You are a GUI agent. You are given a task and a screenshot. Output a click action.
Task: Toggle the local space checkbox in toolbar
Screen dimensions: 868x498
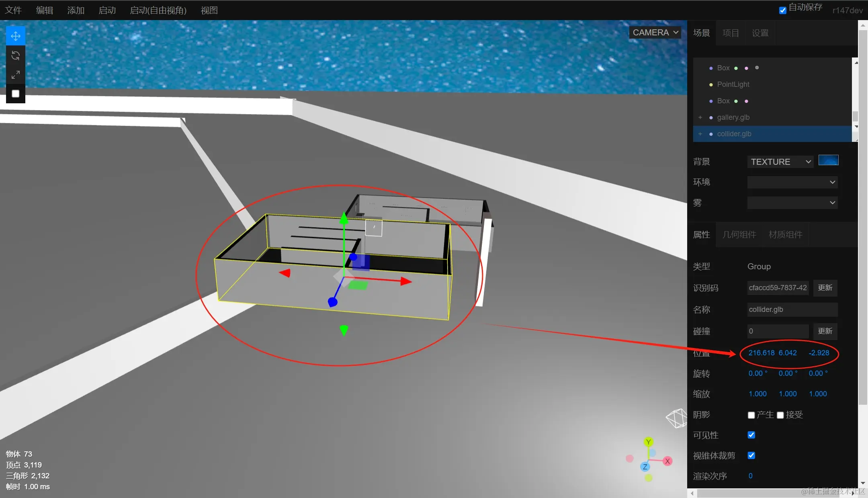click(x=16, y=94)
